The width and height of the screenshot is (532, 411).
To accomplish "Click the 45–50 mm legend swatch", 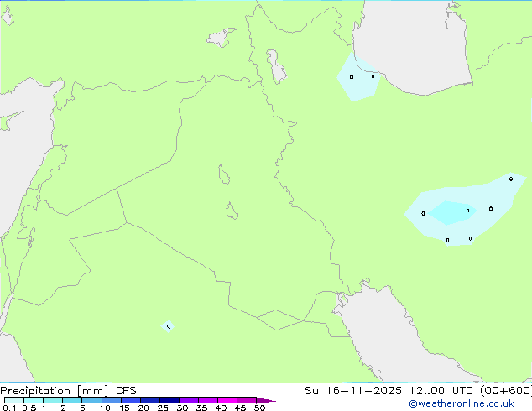I will (x=247, y=400).
